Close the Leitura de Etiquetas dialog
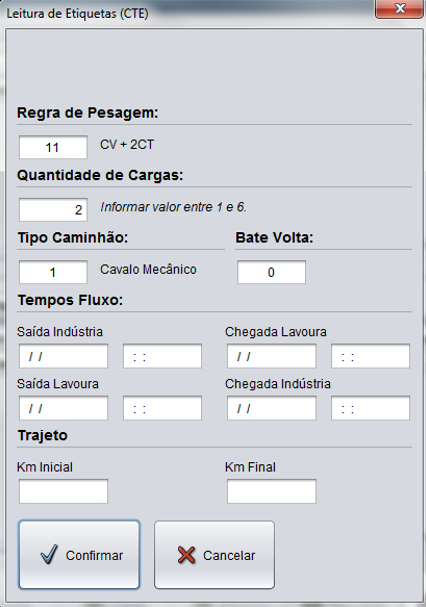This screenshot has height=607, width=426. [x=399, y=9]
